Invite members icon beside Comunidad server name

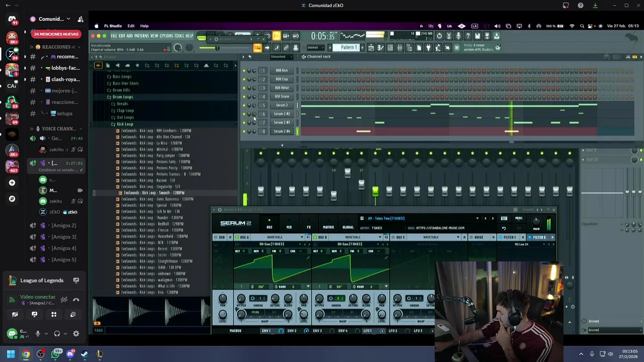tap(80, 19)
